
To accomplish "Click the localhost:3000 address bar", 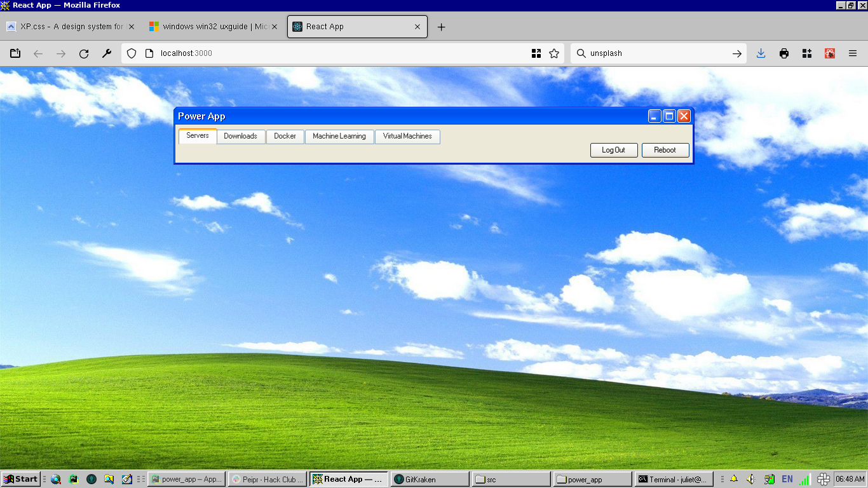I will coord(343,53).
